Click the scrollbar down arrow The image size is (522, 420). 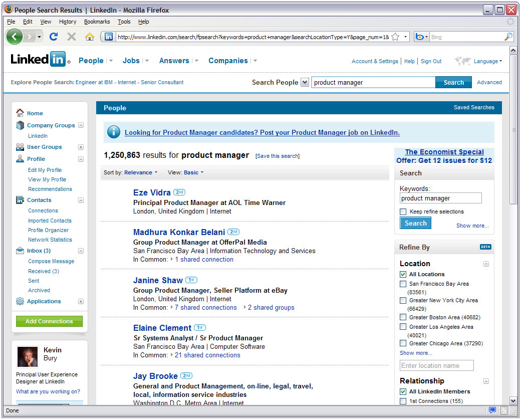point(513,400)
